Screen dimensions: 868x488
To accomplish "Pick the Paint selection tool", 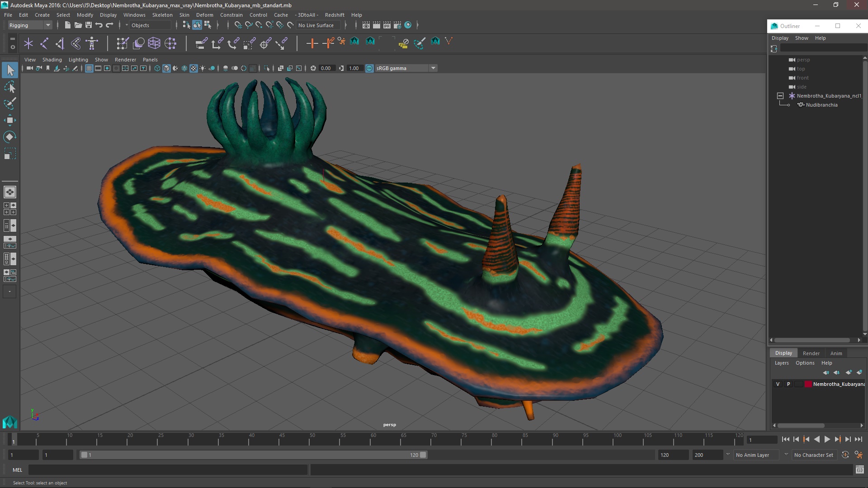I will 9,103.
